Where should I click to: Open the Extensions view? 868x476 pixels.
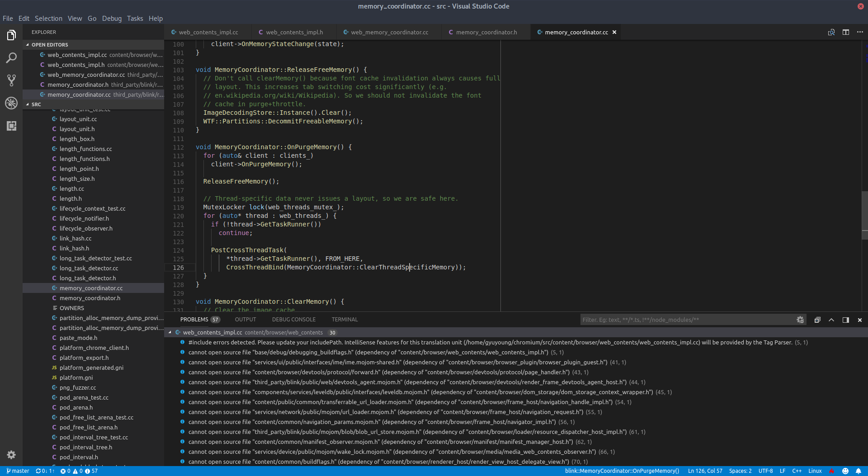tap(11, 127)
